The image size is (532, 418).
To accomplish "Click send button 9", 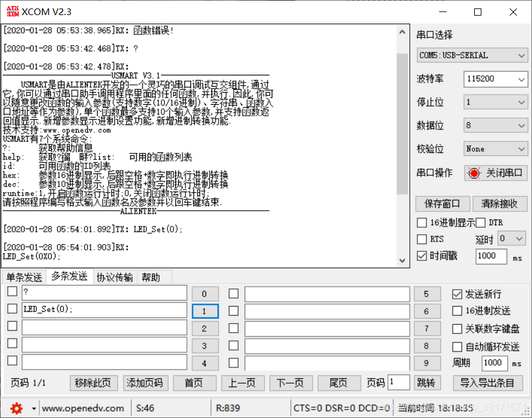I will click(427, 363).
